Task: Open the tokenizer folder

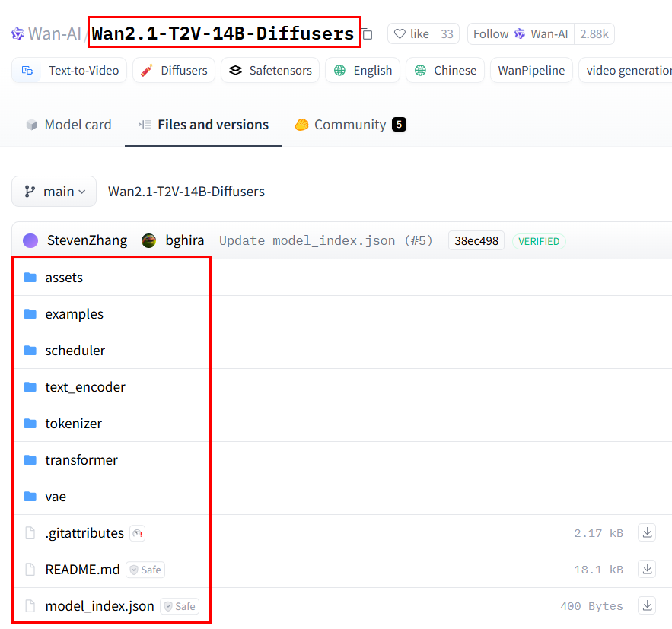Action: point(74,424)
